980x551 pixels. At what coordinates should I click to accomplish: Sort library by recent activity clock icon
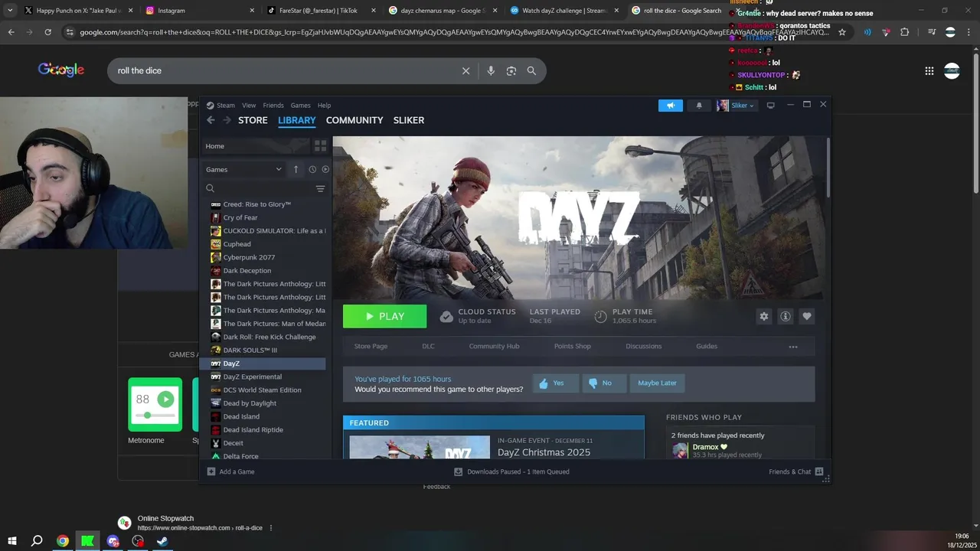click(312, 169)
